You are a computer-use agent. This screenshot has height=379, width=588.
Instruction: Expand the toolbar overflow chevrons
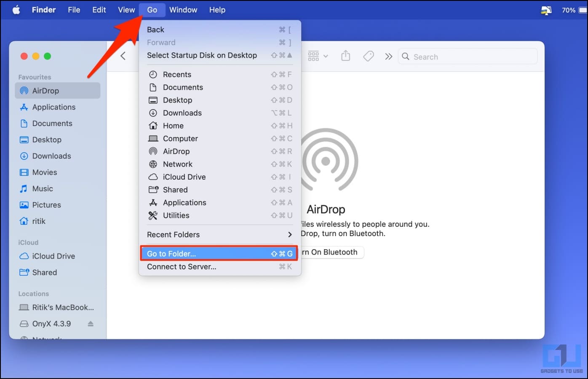[388, 56]
